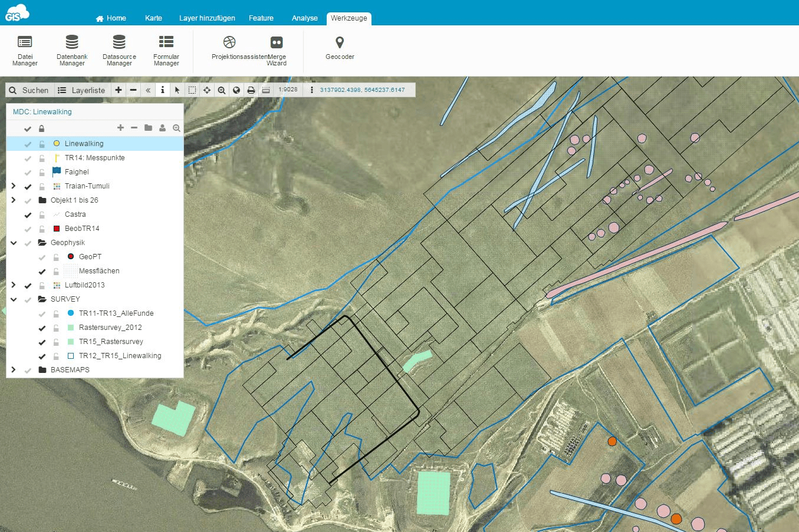Collapse the SURVEY folder
This screenshot has height=532, width=799.
click(x=13, y=299)
